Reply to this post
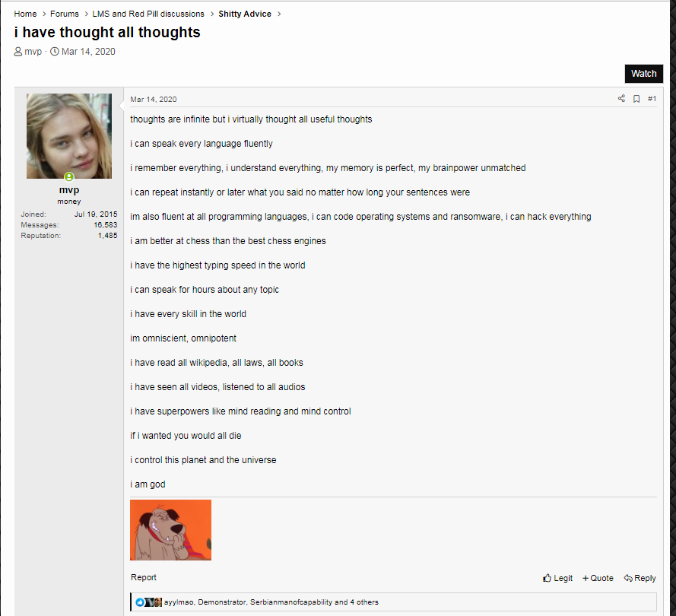Image resolution: width=676 pixels, height=616 pixels. point(640,578)
